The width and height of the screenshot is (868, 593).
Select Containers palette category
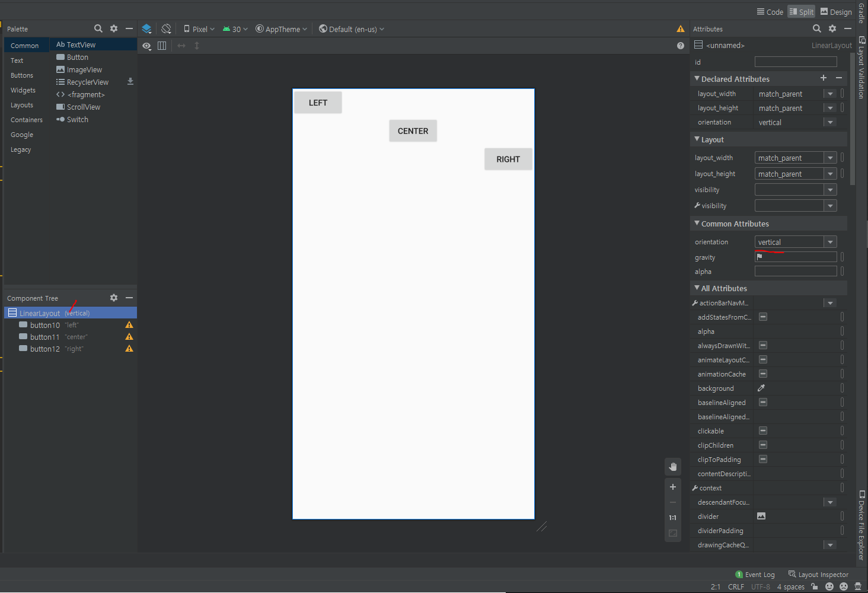click(27, 120)
